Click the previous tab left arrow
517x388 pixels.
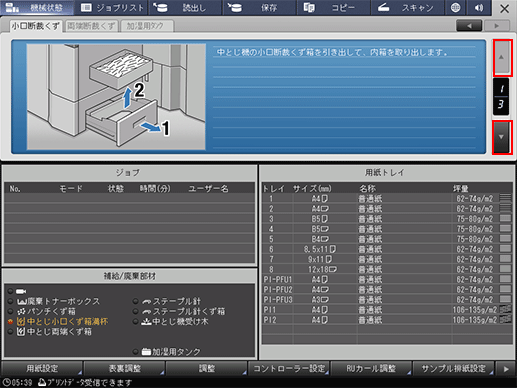(469, 26)
